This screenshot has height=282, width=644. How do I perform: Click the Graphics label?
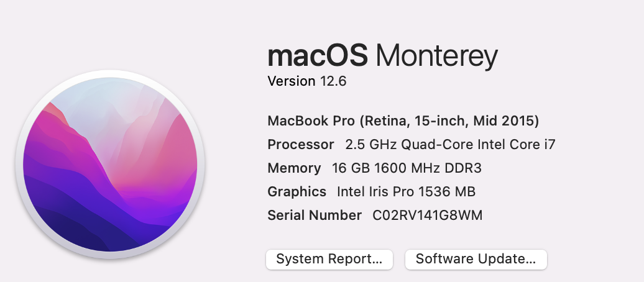pyautogui.click(x=297, y=192)
